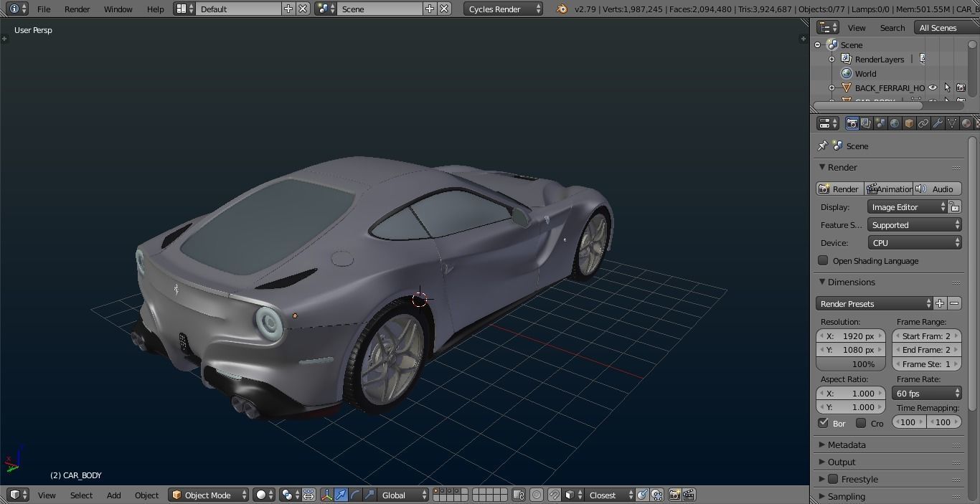Toggle proportional editing circle icon
This screenshot has height=504, width=980.
(537, 495)
